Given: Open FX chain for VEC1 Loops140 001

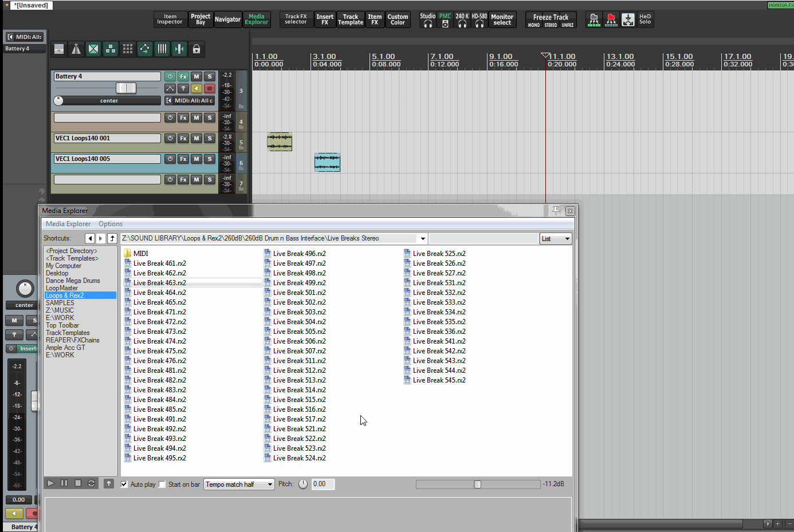Looking at the screenshot, I should coord(183,138).
